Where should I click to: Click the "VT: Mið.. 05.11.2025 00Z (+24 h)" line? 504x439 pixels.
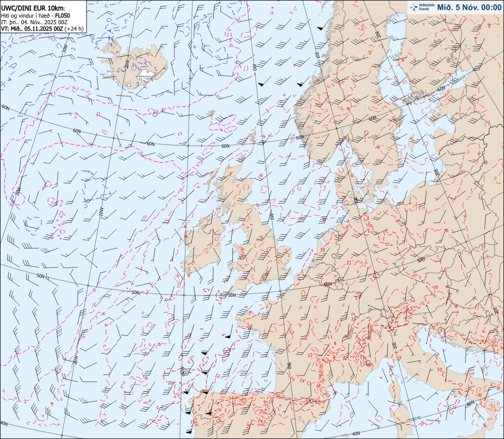[42, 28]
